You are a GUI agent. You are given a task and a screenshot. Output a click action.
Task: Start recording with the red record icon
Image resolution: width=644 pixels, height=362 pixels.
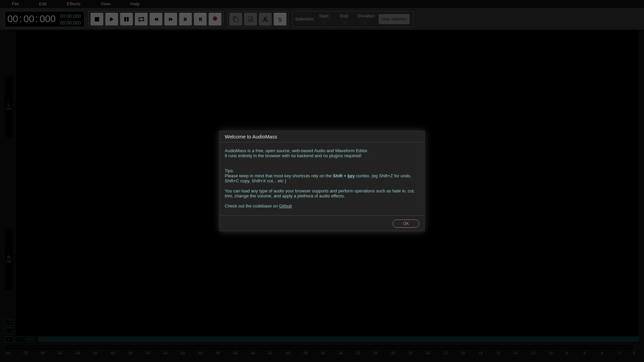click(x=215, y=19)
